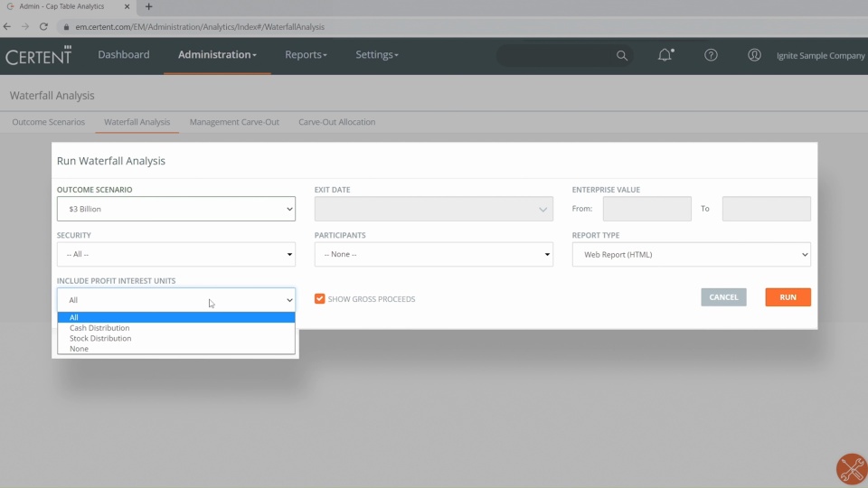Open the Outcome Scenario dropdown
The height and width of the screenshot is (488, 868).
176,209
